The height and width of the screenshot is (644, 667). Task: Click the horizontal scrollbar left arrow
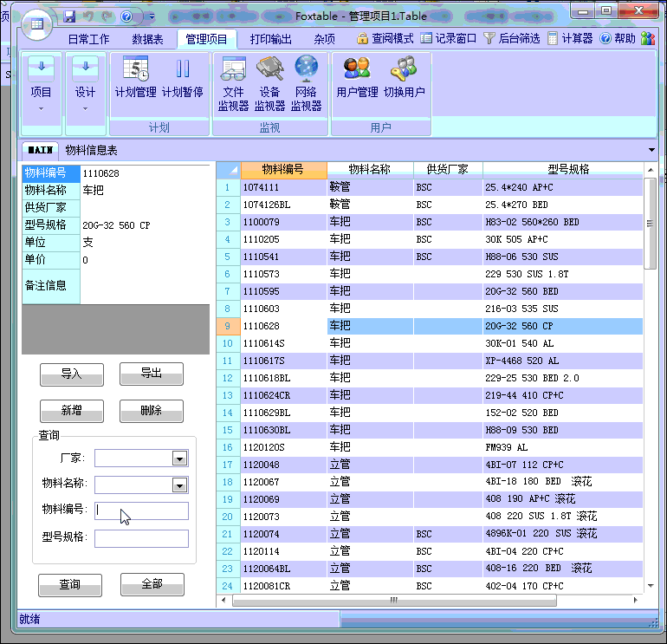(223, 600)
